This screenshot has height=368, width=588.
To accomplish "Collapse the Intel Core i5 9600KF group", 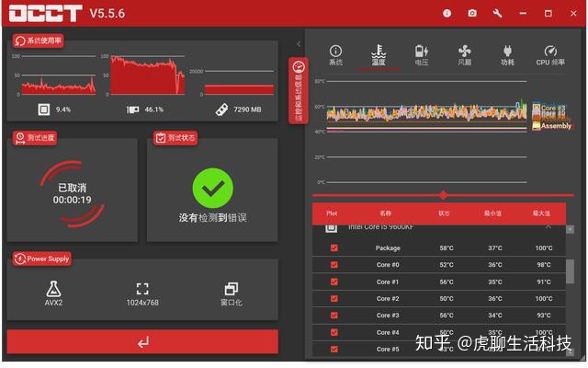I will tap(548, 226).
